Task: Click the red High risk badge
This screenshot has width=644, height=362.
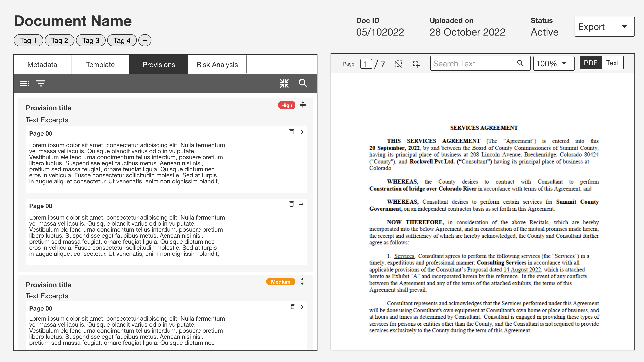Action: point(286,105)
